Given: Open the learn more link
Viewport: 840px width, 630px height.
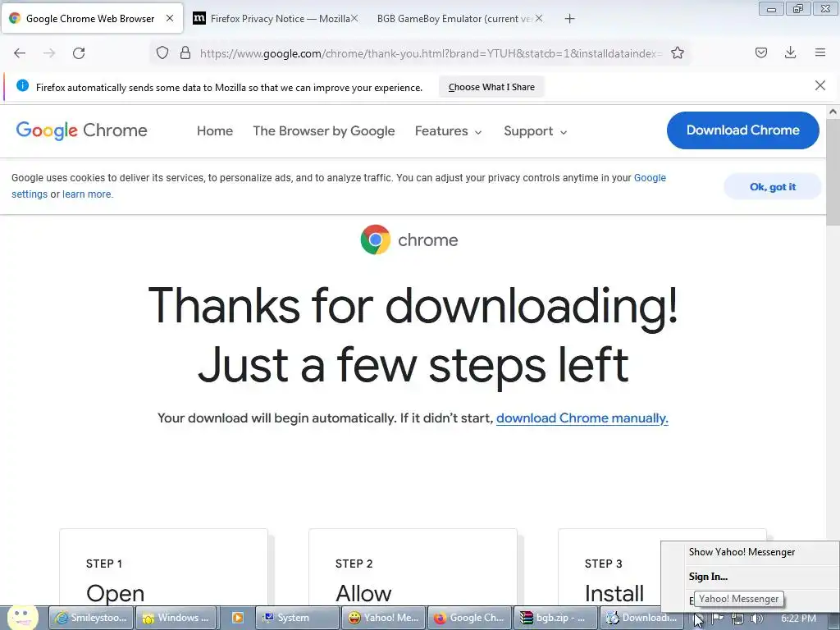Looking at the screenshot, I should [x=87, y=194].
